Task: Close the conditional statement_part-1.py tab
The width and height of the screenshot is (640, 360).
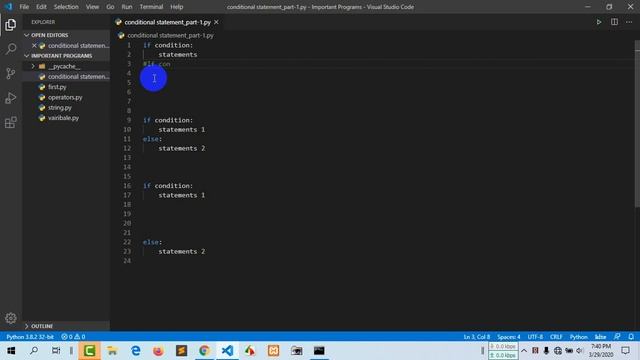Action: click(x=216, y=22)
